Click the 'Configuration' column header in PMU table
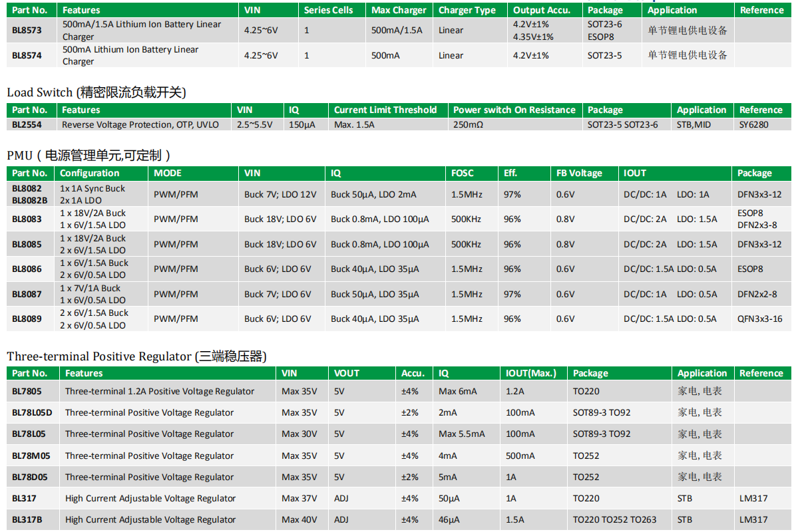The image size is (802, 532). pyautogui.click(x=90, y=173)
